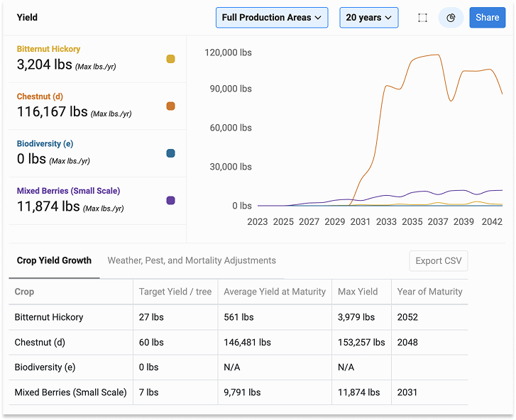516x420 pixels.
Task: Click the Share button
Action: [x=487, y=18]
